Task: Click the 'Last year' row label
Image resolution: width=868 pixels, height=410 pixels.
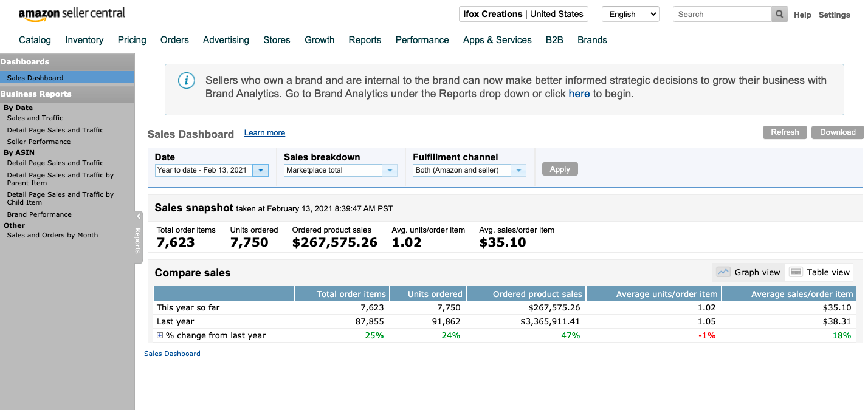Action: click(175, 321)
